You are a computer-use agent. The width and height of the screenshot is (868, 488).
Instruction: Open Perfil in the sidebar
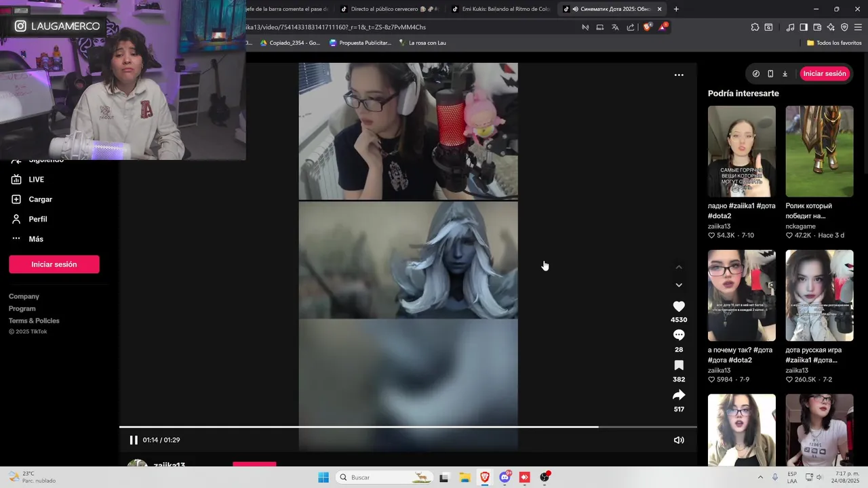click(30, 219)
